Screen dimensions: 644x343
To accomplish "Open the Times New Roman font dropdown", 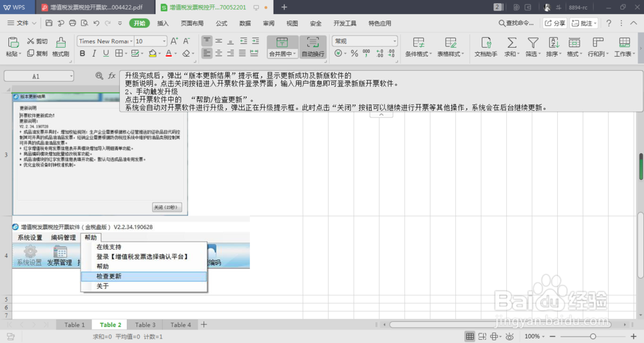I will pos(131,41).
